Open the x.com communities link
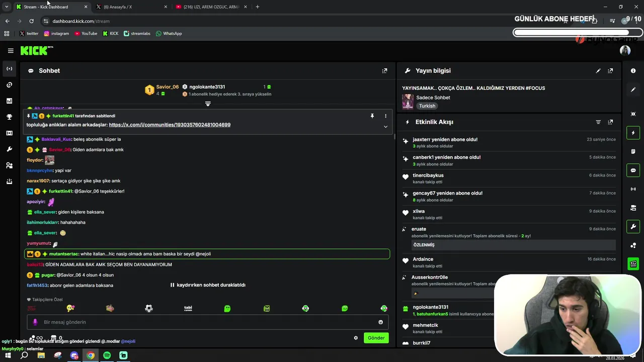644x362 pixels. [170, 125]
